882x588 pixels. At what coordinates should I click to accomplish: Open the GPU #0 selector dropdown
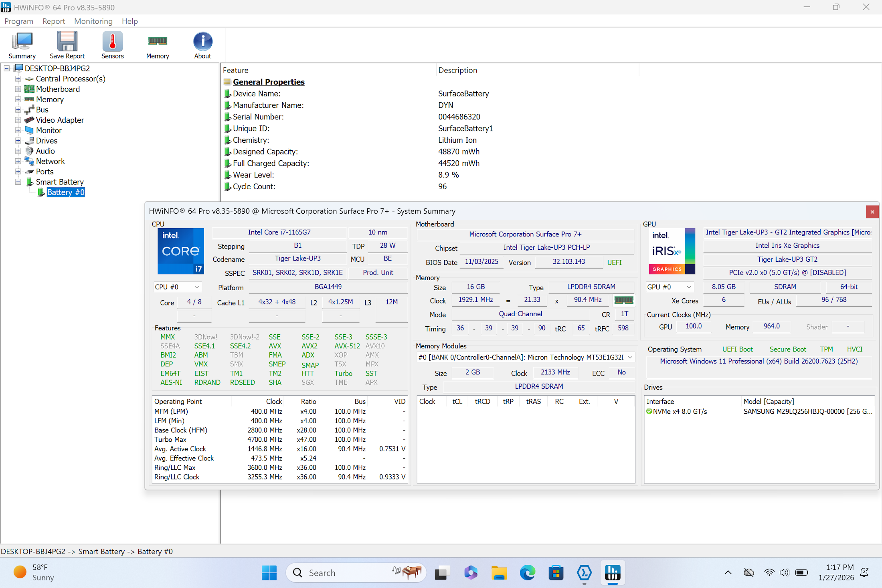pos(670,287)
